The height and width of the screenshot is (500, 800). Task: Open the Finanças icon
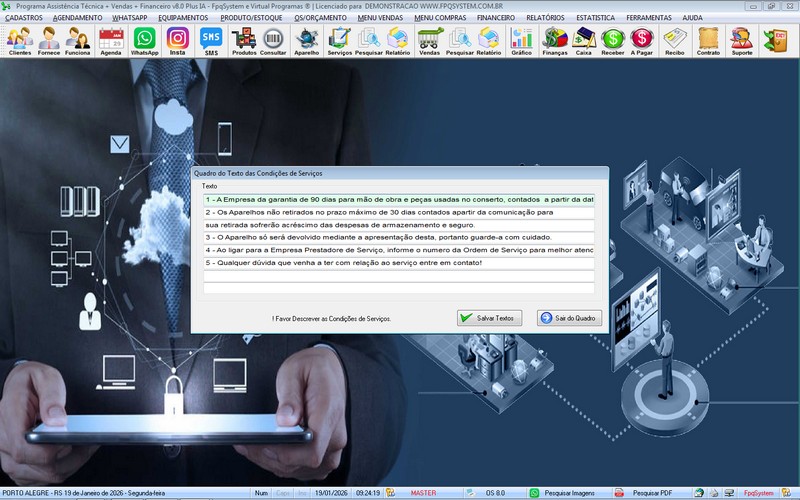(555, 41)
